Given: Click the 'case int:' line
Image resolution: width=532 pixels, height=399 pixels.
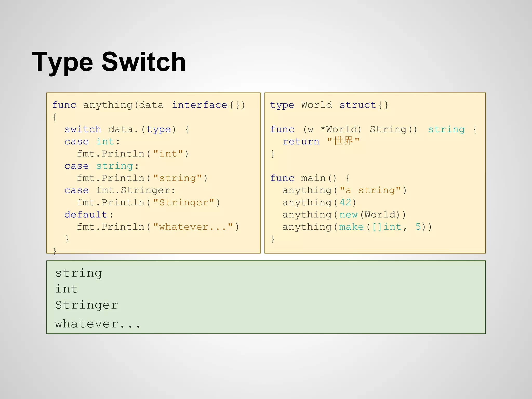Looking at the screenshot, I should pyautogui.click(x=92, y=142).
